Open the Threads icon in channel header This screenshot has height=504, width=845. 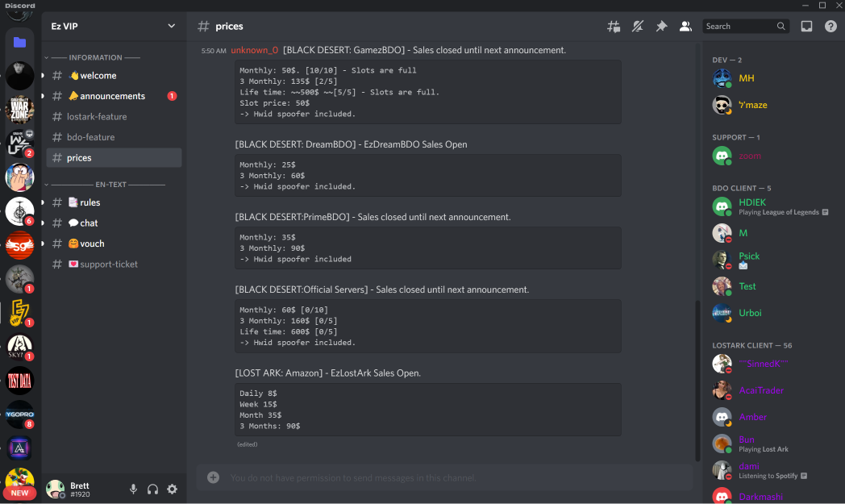click(x=614, y=27)
